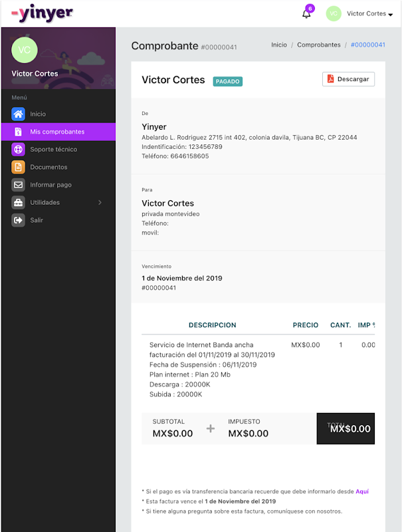Select Informar pago menu item
The image size is (402, 532).
(50, 185)
